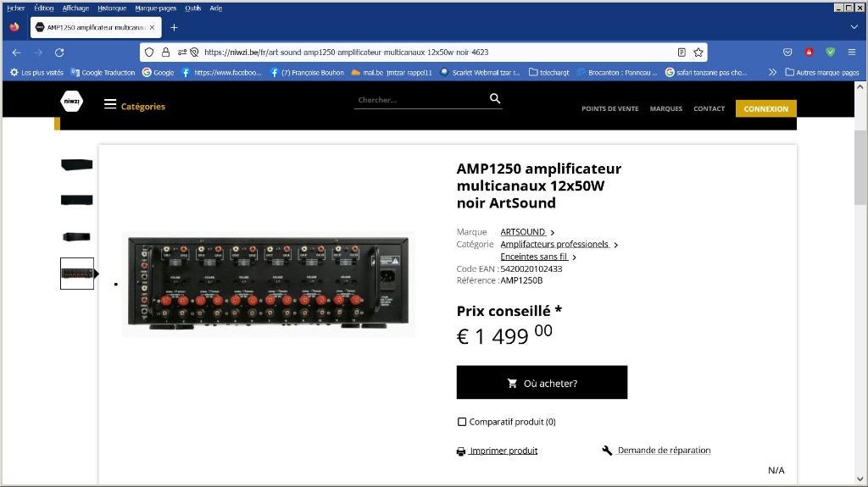Open Enceintes sans fil category link
This screenshot has width=868, height=487.
(x=534, y=257)
